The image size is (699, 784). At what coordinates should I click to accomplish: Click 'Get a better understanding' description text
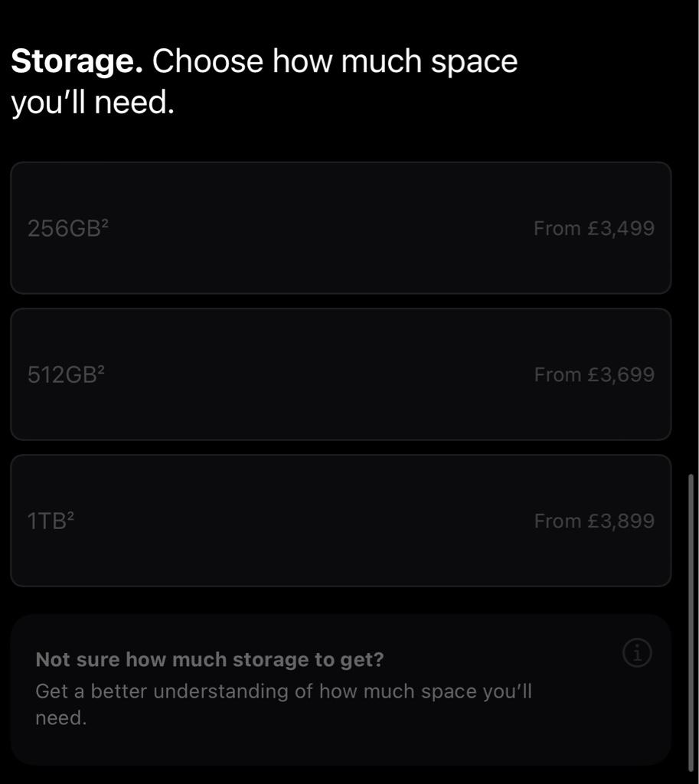click(283, 691)
